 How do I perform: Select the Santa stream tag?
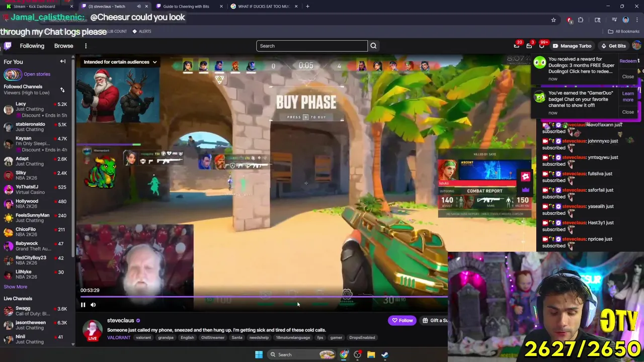(237, 337)
